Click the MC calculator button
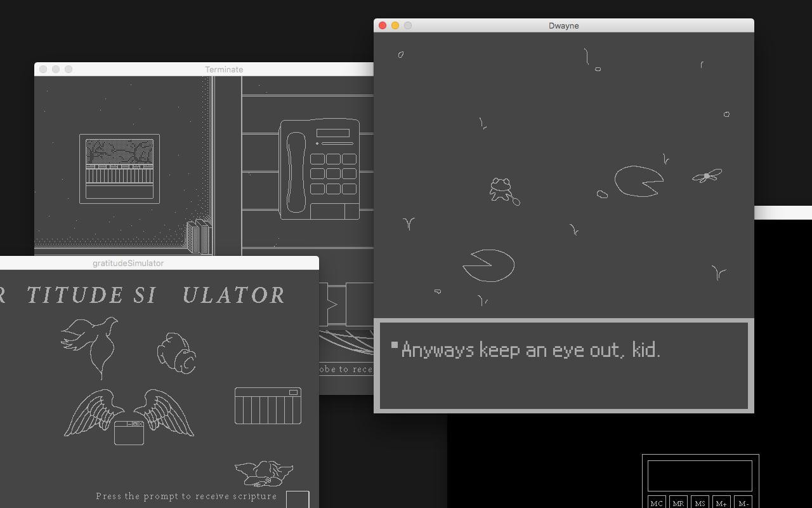Screen dimensions: 812x508 coord(657,502)
